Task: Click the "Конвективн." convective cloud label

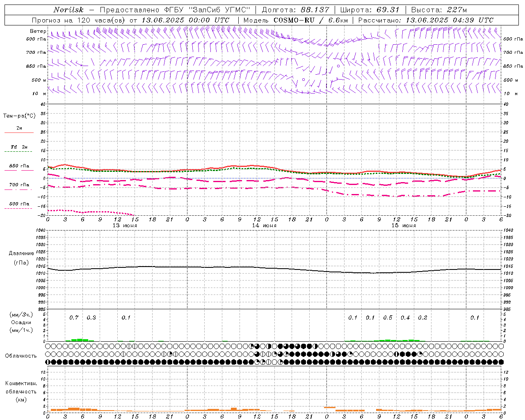Action: pyautogui.click(x=21, y=383)
